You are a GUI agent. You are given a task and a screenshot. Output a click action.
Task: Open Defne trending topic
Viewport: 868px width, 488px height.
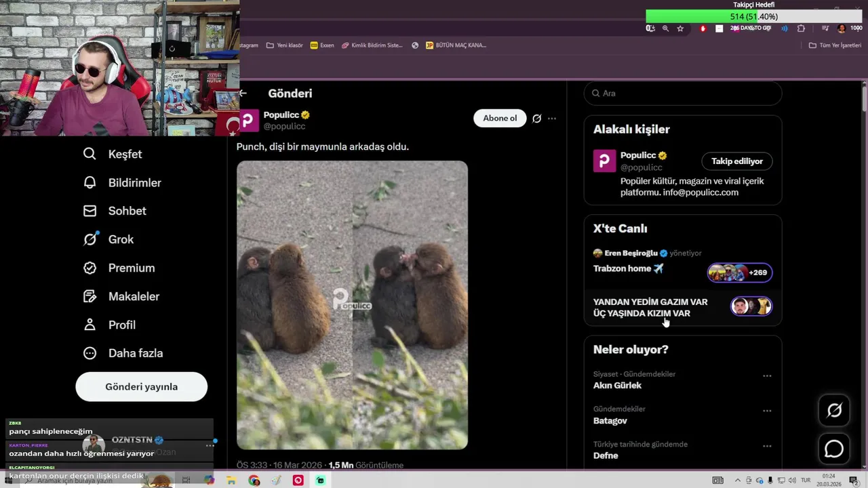click(606, 455)
